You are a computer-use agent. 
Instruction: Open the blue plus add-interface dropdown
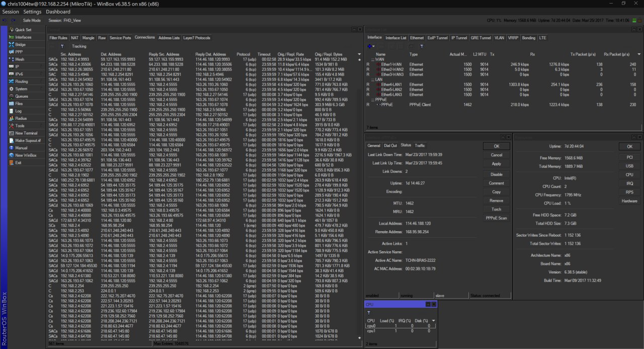coord(371,46)
